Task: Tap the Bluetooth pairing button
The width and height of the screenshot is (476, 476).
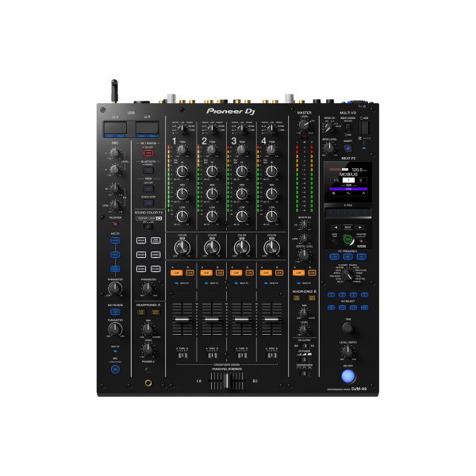Action: pyautogui.click(x=148, y=171)
